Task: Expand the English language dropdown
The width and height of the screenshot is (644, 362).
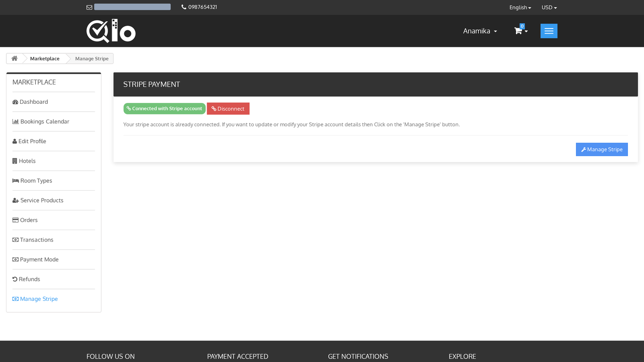Action: pyautogui.click(x=520, y=7)
